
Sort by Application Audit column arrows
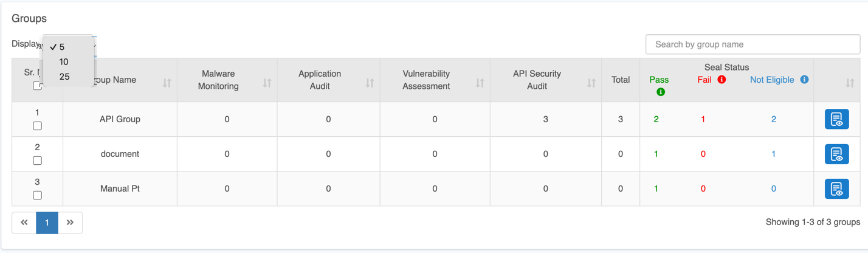(x=370, y=83)
